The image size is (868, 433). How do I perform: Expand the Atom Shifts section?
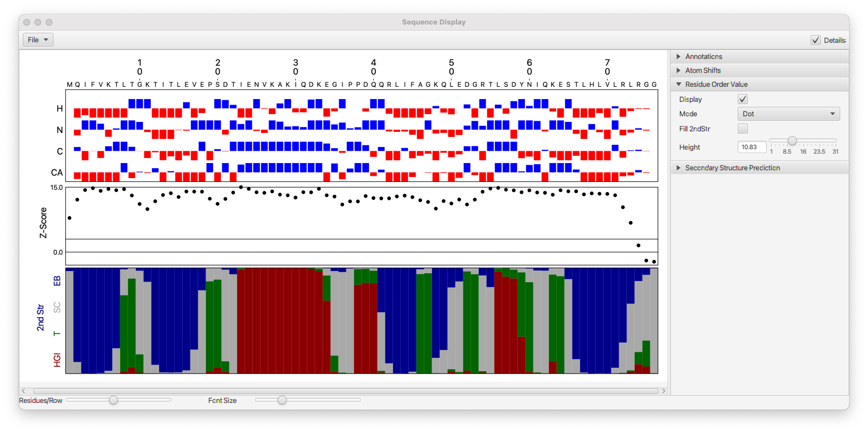click(x=759, y=70)
